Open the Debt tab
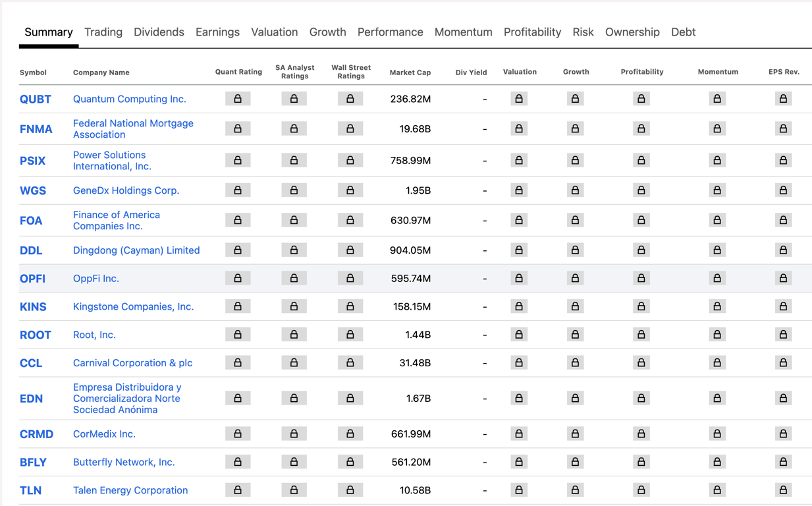 tap(683, 32)
